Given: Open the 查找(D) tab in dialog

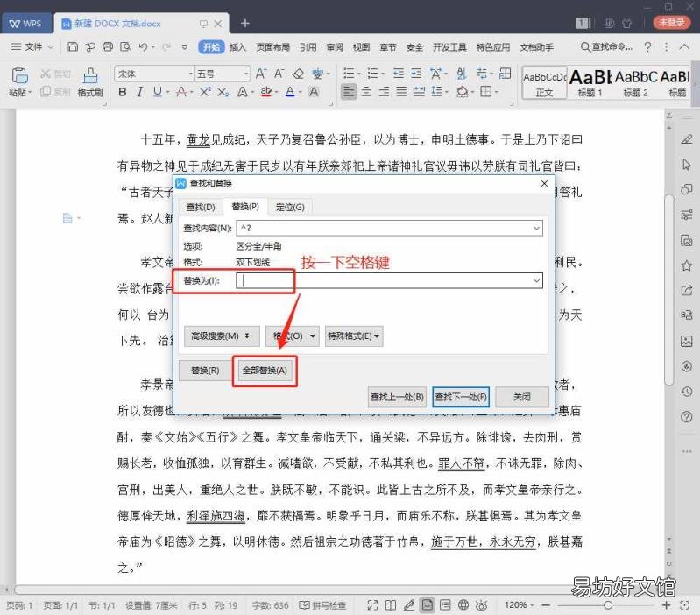Looking at the screenshot, I should (201, 207).
